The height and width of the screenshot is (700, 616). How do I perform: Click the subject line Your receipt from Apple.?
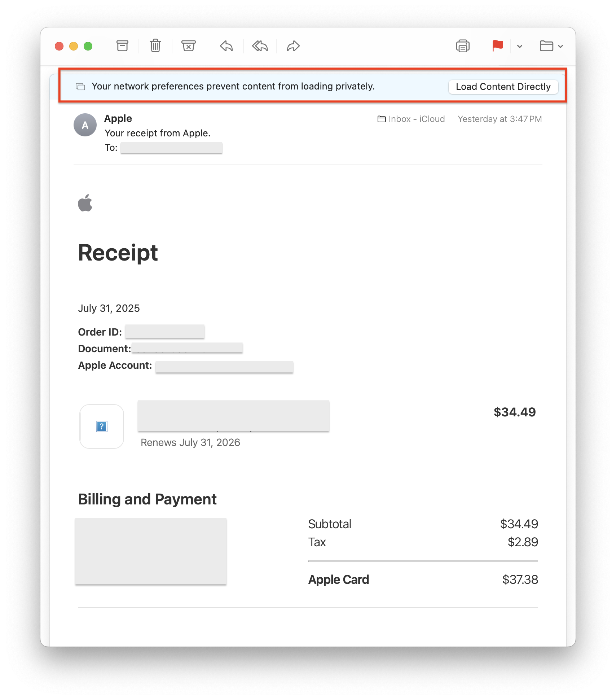[158, 133]
